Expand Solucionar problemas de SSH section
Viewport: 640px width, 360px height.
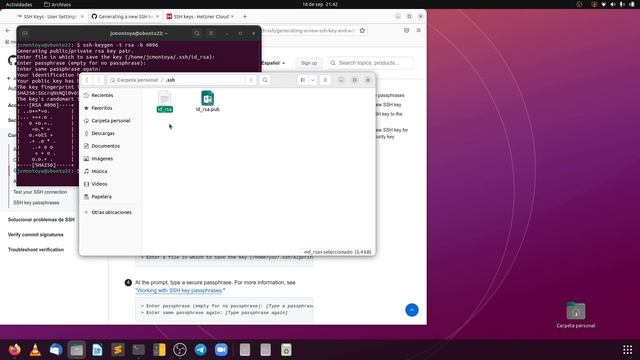(41, 220)
